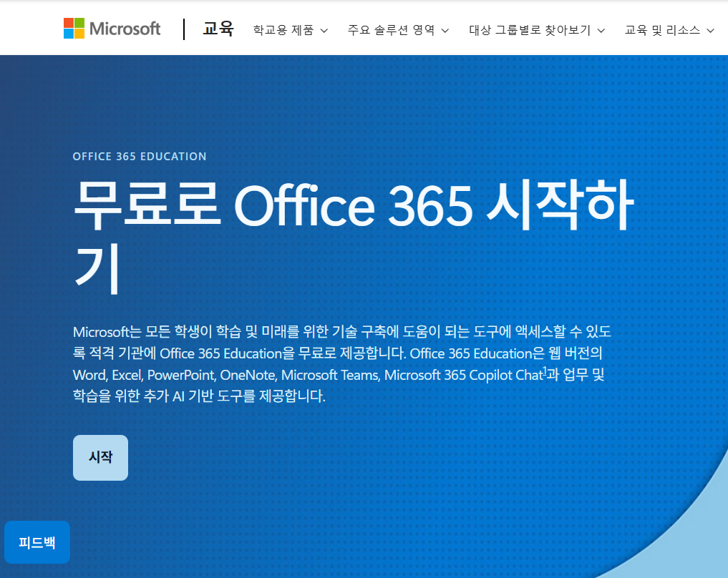Open the 대상 그룹별로 찾아보기 menu
The image size is (728, 578).
coord(537,30)
